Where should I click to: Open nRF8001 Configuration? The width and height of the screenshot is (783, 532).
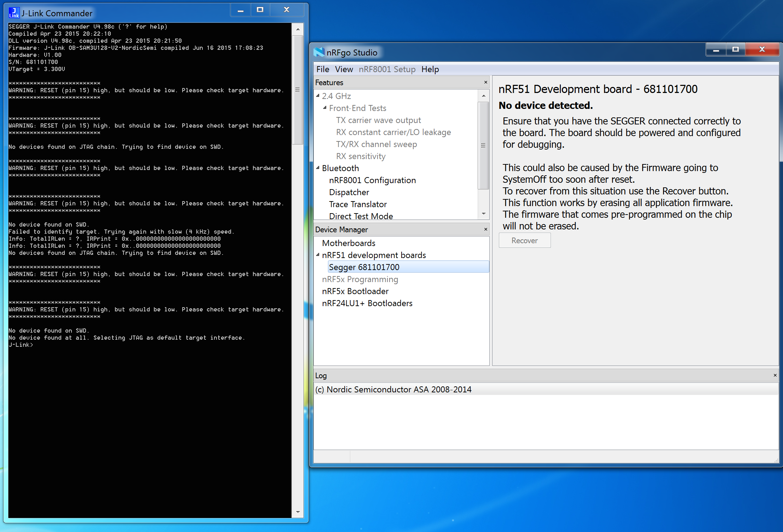(372, 180)
